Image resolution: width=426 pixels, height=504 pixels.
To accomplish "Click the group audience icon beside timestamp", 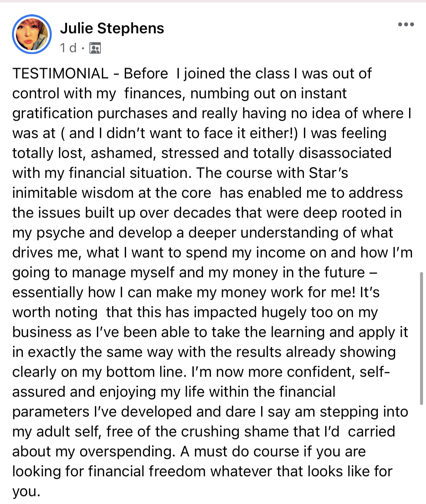I will coord(95,48).
